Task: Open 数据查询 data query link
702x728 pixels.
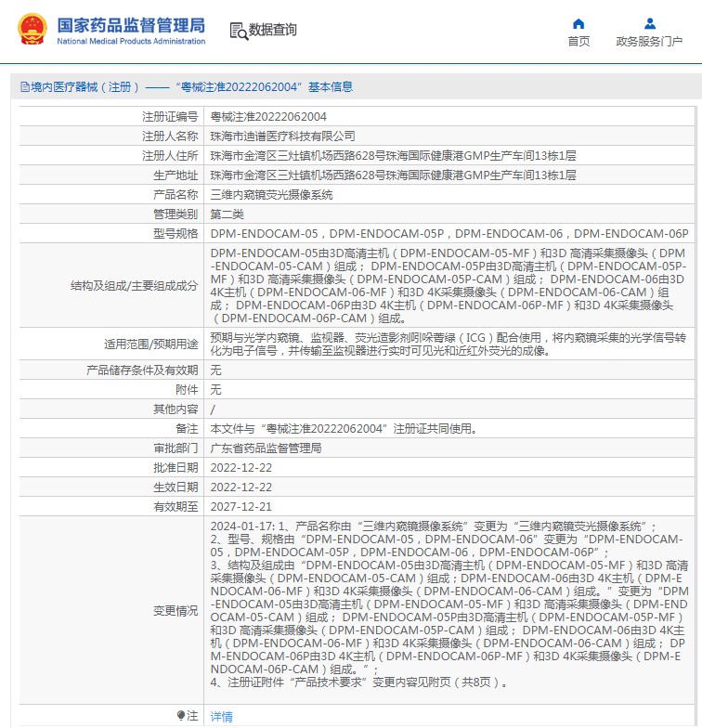Action: click(273, 30)
